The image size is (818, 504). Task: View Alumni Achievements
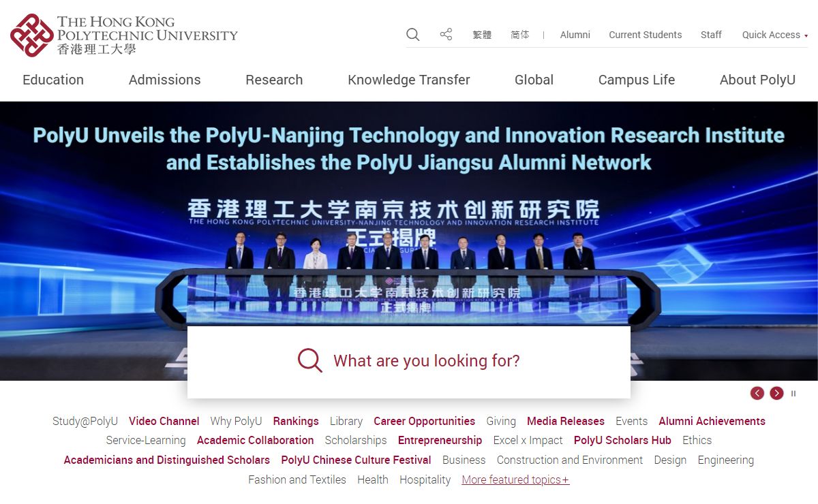coord(712,421)
